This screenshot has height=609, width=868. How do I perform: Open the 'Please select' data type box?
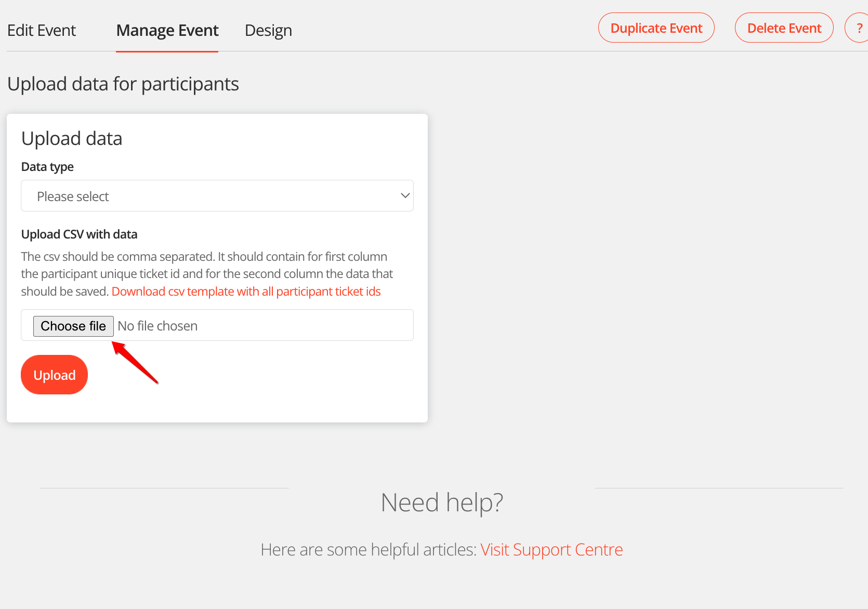coord(208,196)
